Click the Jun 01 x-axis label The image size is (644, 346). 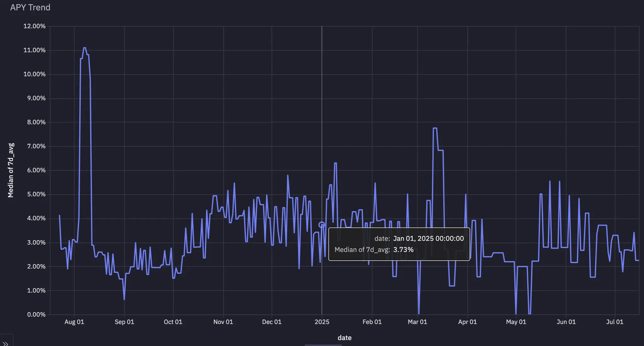[x=566, y=322]
